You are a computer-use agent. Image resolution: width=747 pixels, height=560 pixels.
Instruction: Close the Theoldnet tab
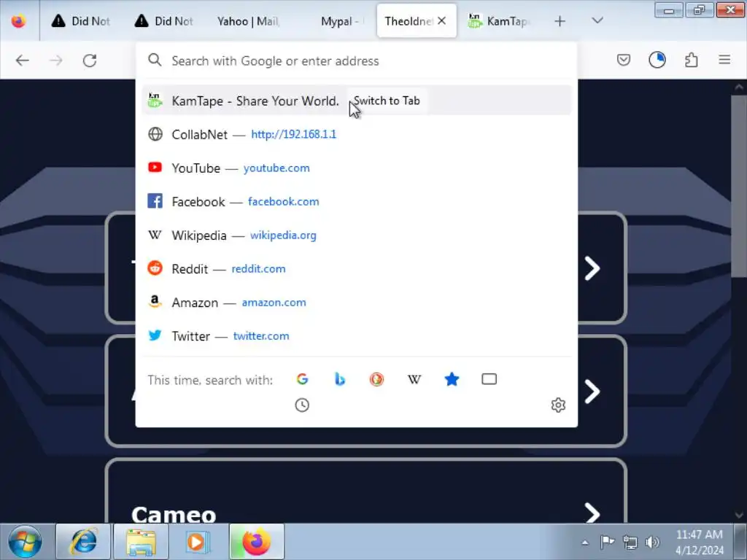(441, 21)
